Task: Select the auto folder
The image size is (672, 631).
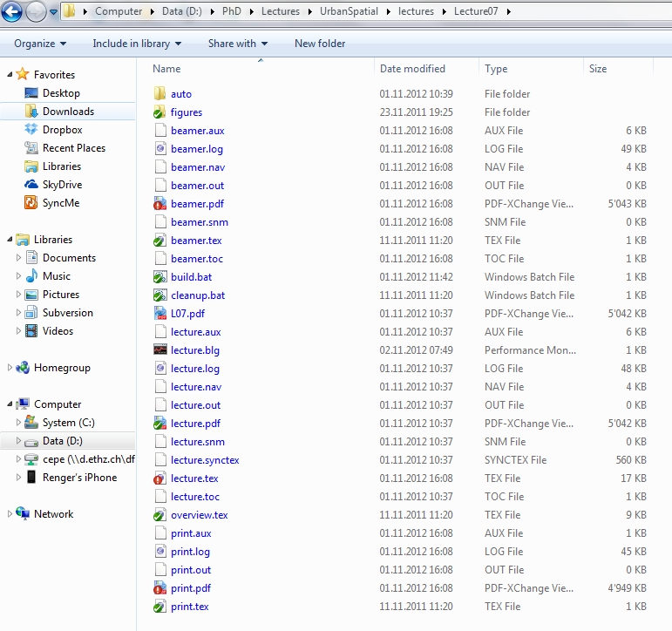Action: tap(181, 94)
